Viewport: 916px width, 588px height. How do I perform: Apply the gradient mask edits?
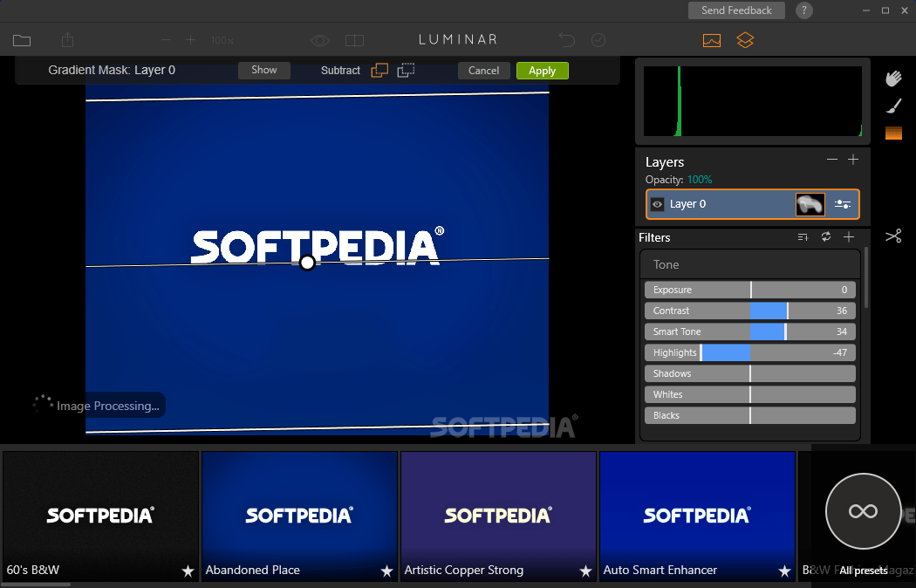[x=542, y=70]
